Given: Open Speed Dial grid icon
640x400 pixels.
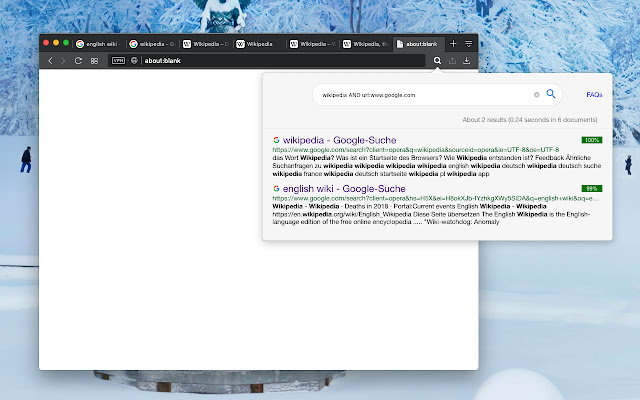Looking at the screenshot, I should 94,61.
